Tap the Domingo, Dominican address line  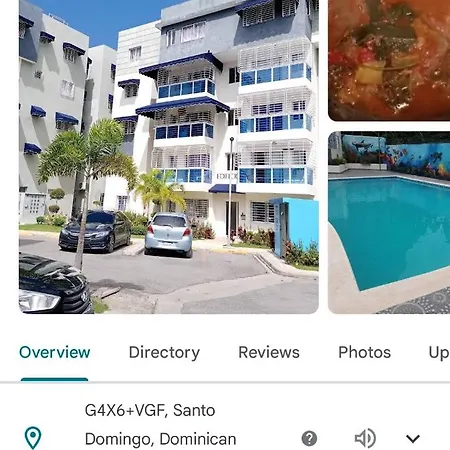(160, 439)
